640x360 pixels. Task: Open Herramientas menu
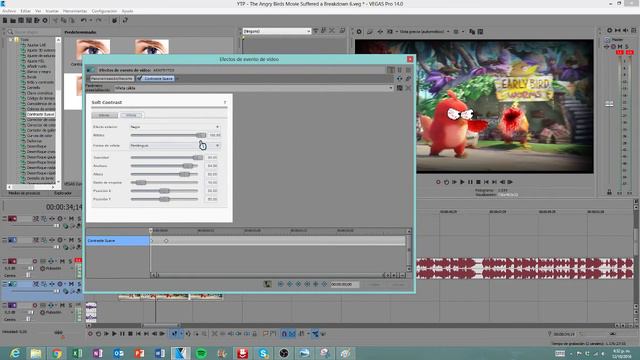(x=75, y=11)
